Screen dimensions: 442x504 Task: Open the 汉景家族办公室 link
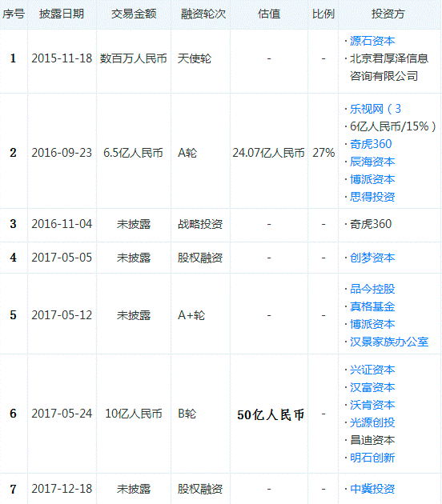(x=389, y=342)
